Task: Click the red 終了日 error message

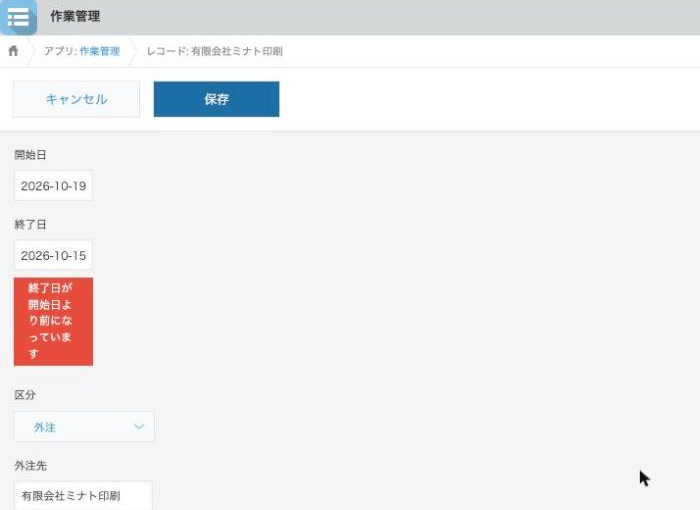Action: (x=54, y=322)
